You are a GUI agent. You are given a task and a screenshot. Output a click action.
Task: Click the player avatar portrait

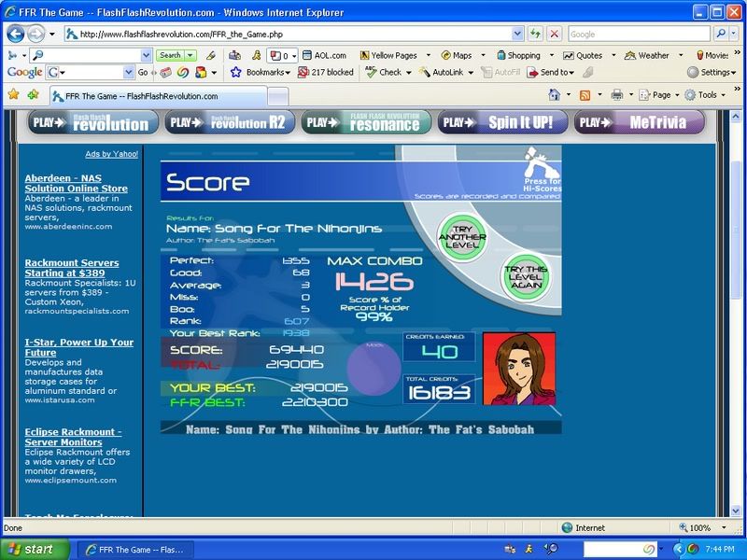tap(518, 368)
